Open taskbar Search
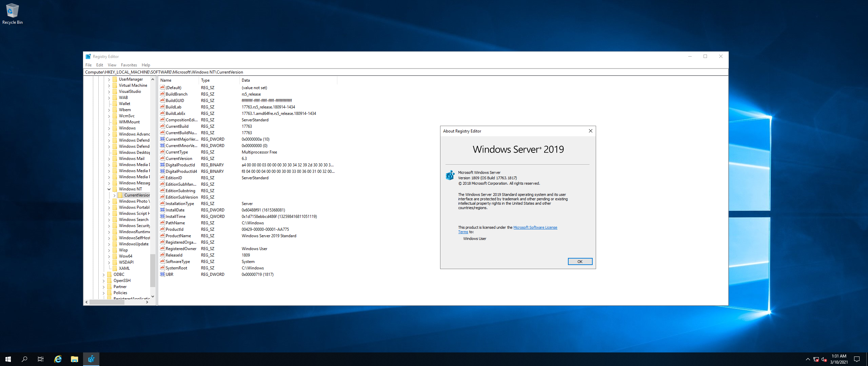Screen dimensions: 868x366 click(24, 359)
